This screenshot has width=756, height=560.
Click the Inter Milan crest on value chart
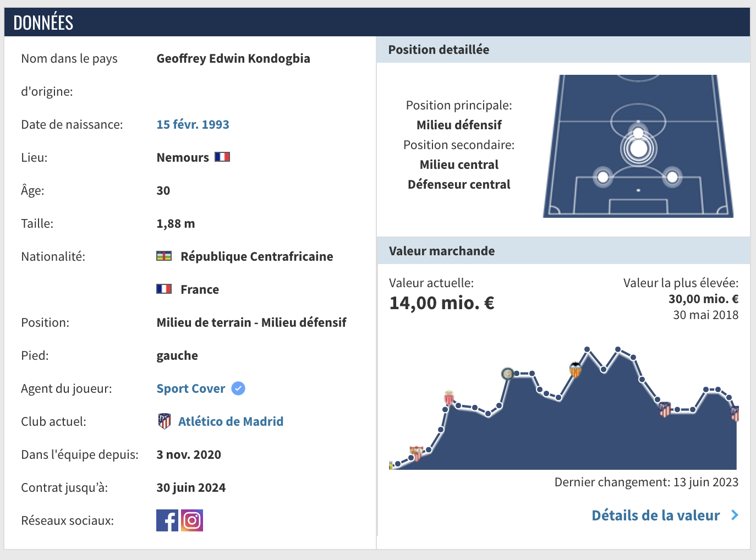(507, 374)
